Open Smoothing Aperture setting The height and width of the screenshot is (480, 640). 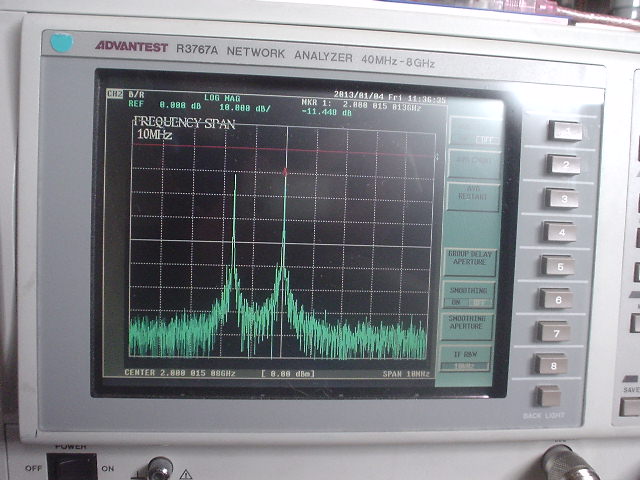click(x=468, y=325)
